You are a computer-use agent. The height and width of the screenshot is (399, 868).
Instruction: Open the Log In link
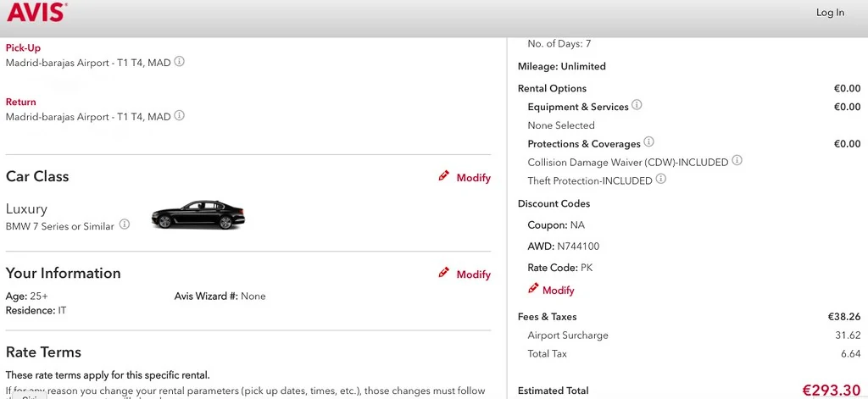(829, 13)
